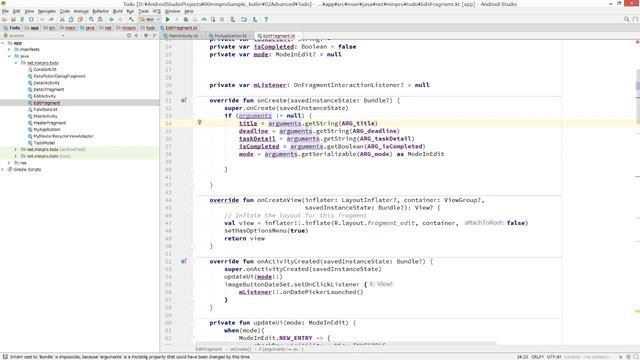Collapse the app module tree node
Image resolution: width=640 pixels, height=360 pixels.
tap(3, 43)
